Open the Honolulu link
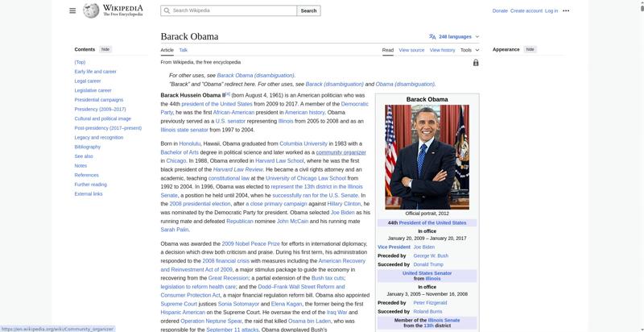Screen dimensions: 644x332 pyautogui.click(x=190, y=143)
